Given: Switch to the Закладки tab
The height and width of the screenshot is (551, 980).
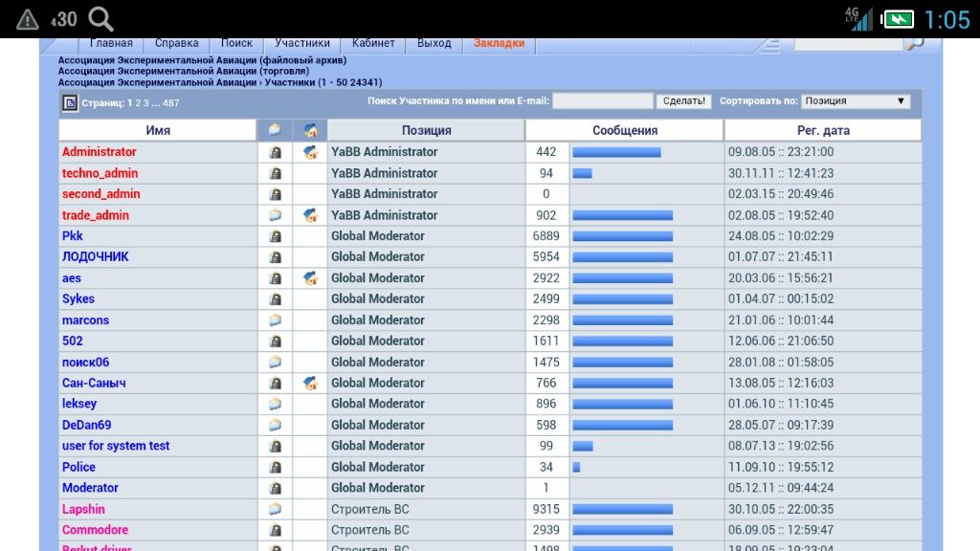Looking at the screenshot, I should tap(499, 44).
